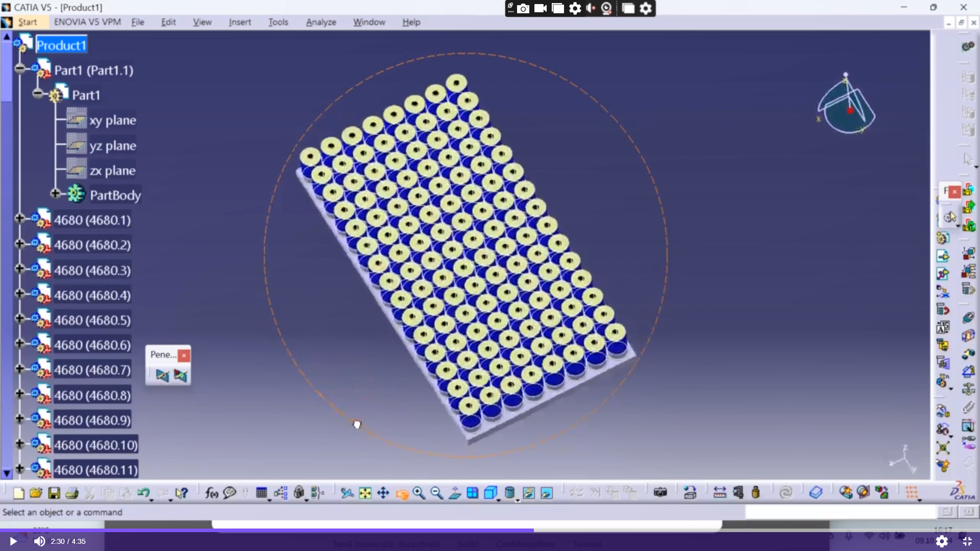Click the Undo arrow icon
Image resolution: width=980 pixels, height=551 pixels.
(143, 493)
